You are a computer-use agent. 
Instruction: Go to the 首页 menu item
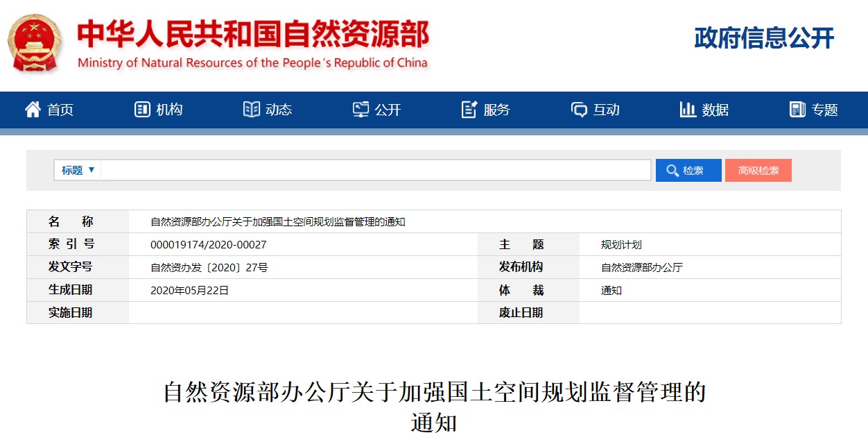point(60,110)
